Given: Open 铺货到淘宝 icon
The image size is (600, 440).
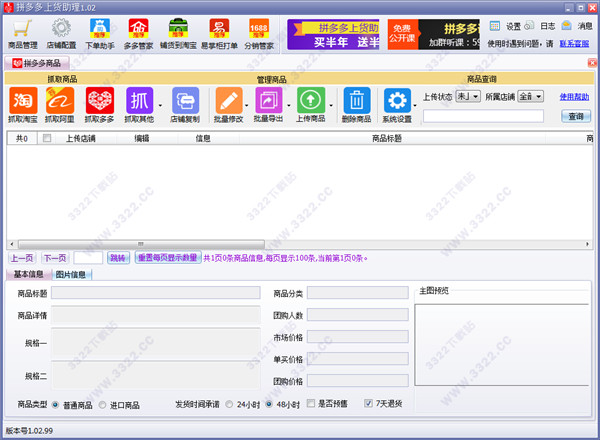Looking at the screenshot, I should coord(178,34).
